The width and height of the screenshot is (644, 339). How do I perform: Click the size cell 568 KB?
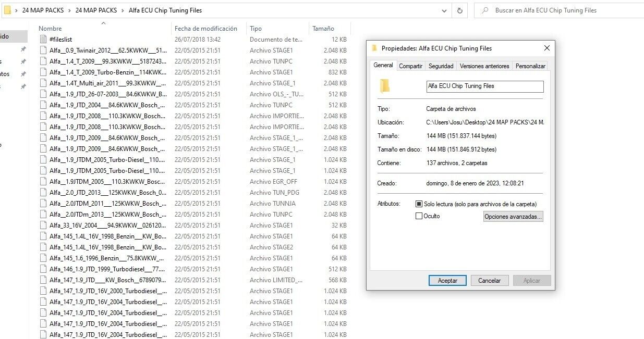337,280
